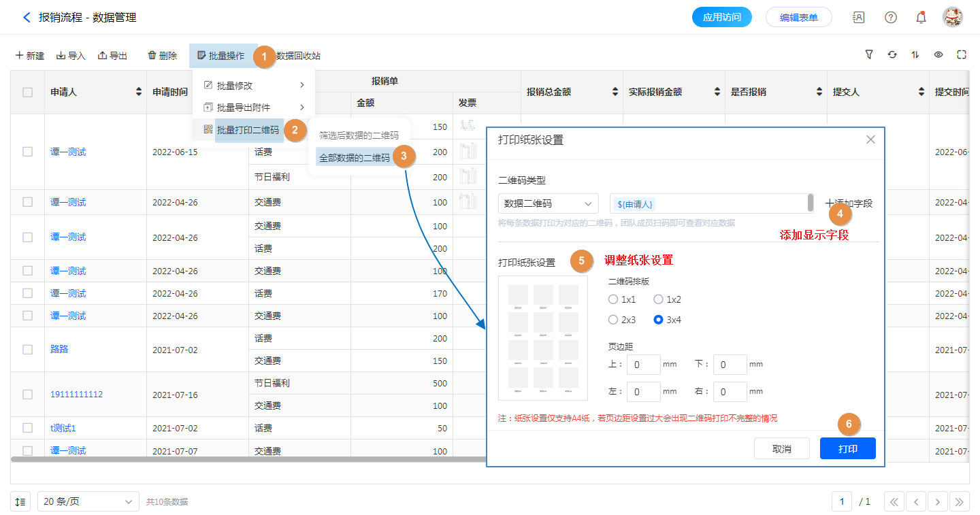Click the help question mark icon
980x515 pixels.
(890, 18)
